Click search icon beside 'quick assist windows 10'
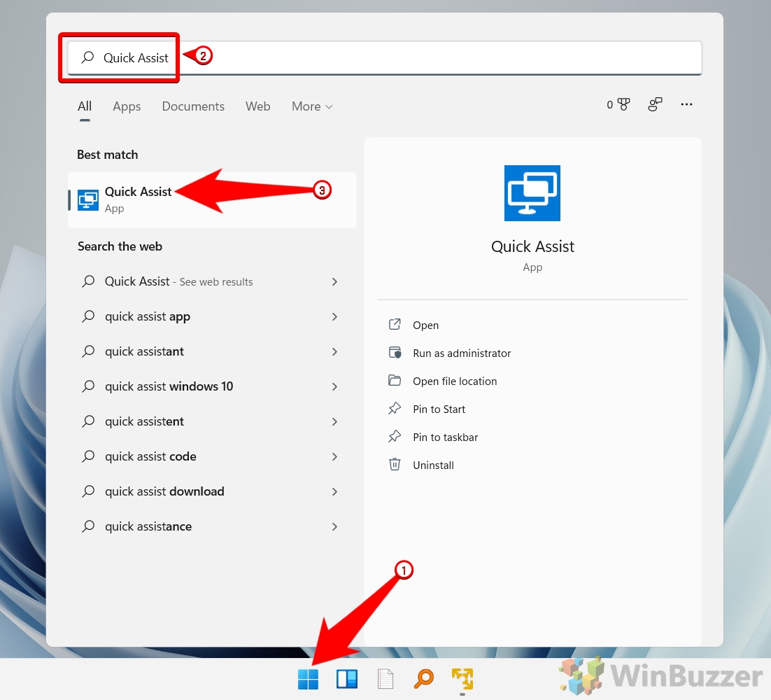The height and width of the screenshot is (700, 771). click(x=88, y=386)
